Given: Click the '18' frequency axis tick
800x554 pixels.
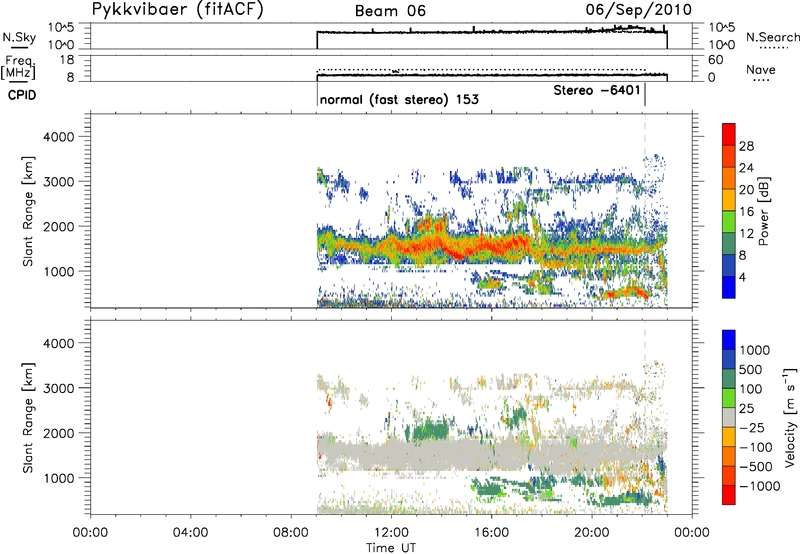Looking at the screenshot, I should 67,60.
